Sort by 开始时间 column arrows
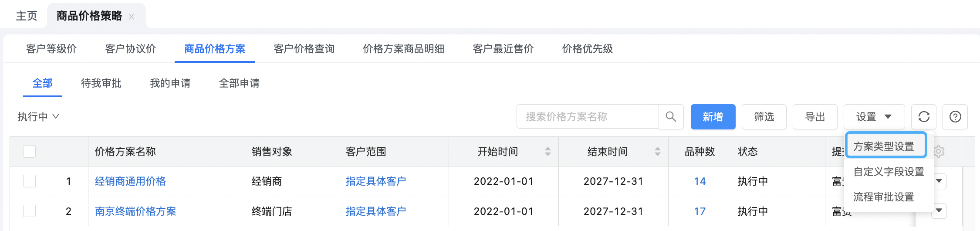This screenshot has height=231, width=980. [548, 152]
